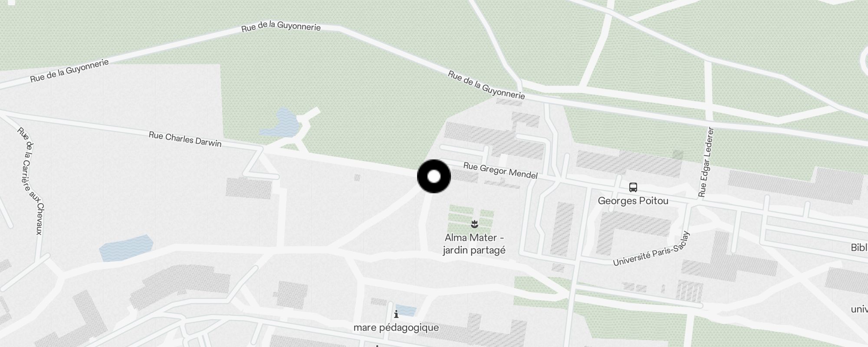Select the Alma Mater - jardin partagé label
This screenshot has width=868, height=347.
click(x=474, y=244)
